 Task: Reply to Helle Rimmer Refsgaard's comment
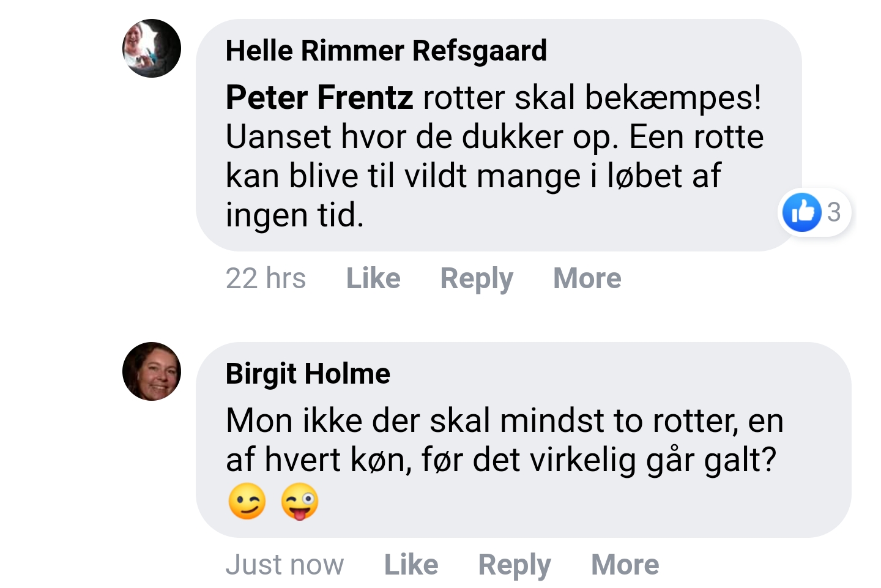click(477, 278)
